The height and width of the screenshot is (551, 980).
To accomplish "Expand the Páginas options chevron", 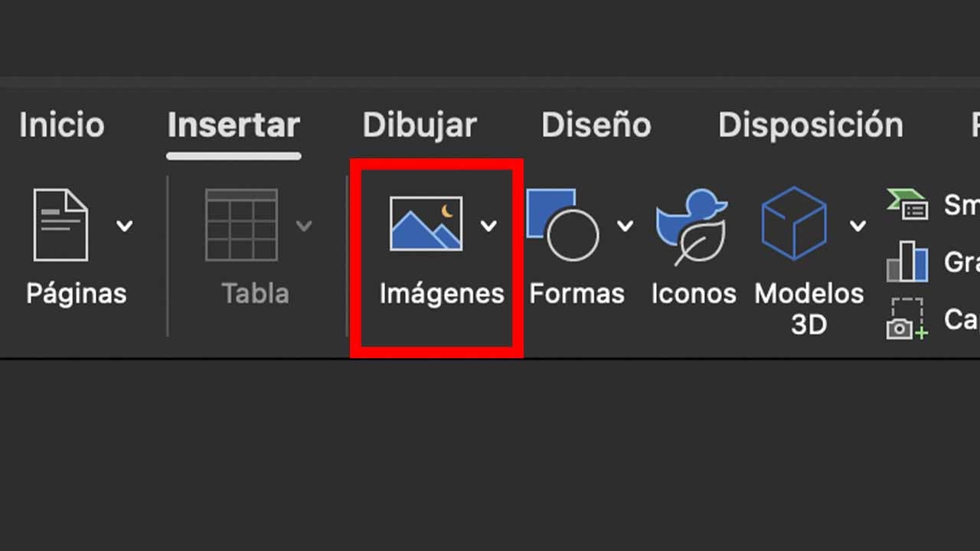I will click(x=125, y=225).
